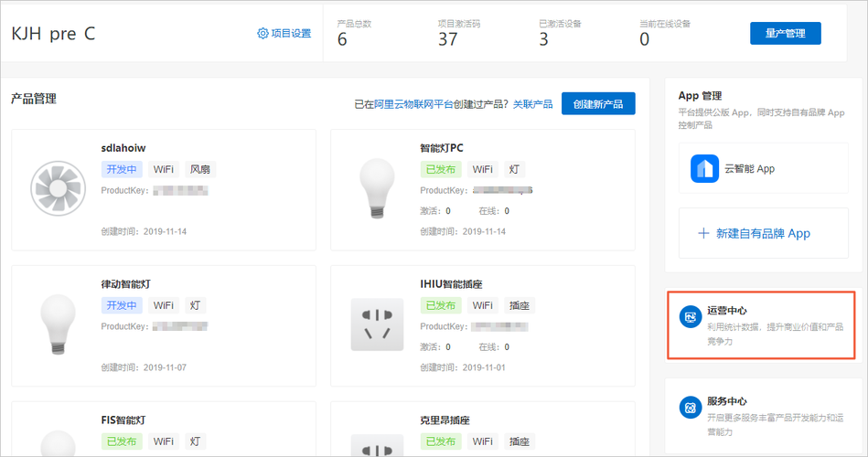Open the 阿里云物联网平台 link
Viewport: 868px width, 457px height.
pos(413,104)
